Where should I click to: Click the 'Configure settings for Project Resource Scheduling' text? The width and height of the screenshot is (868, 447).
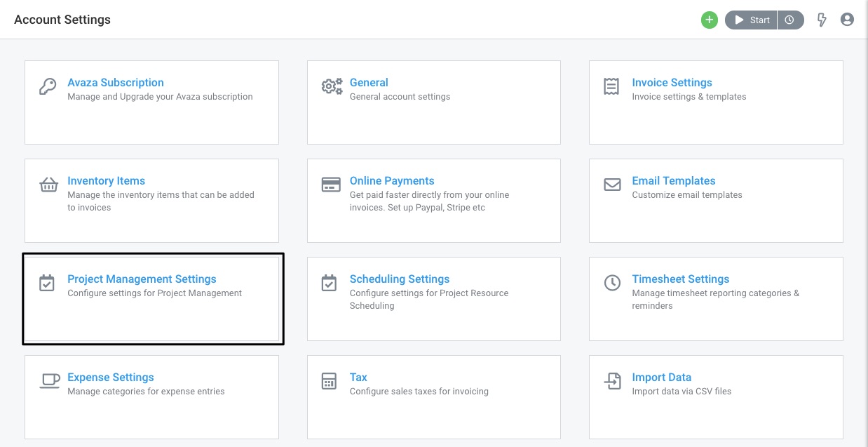[429, 300]
